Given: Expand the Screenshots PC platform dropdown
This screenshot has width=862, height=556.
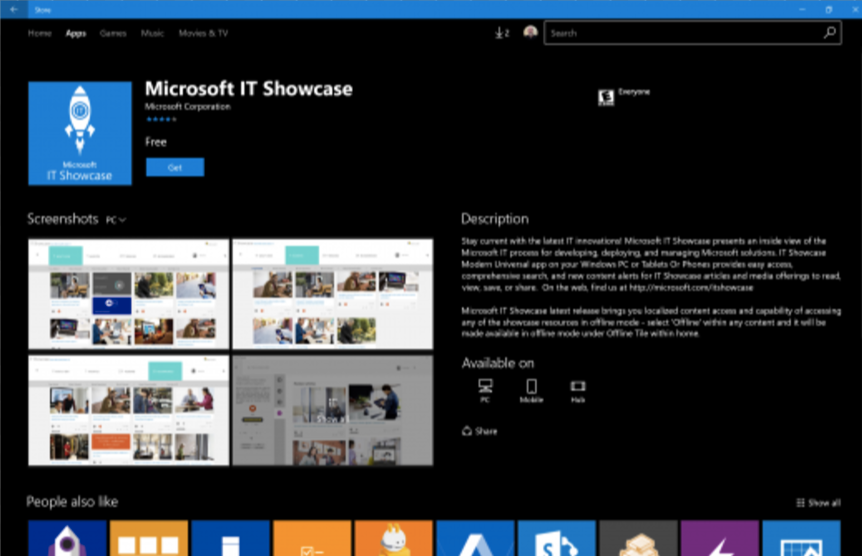Looking at the screenshot, I should [x=116, y=220].
